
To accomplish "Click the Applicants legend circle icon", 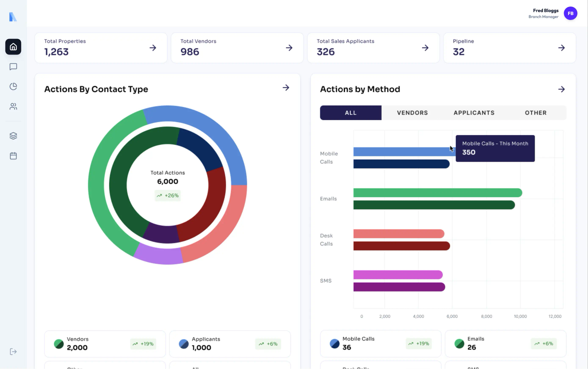I will (x=184, y=344).
